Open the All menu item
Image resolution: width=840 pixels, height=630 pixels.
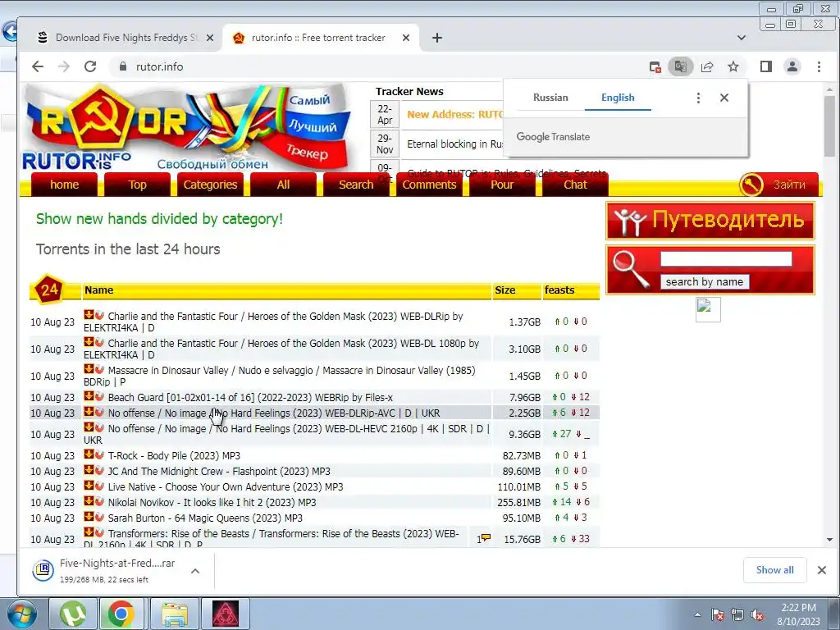(x=283, y=185)
